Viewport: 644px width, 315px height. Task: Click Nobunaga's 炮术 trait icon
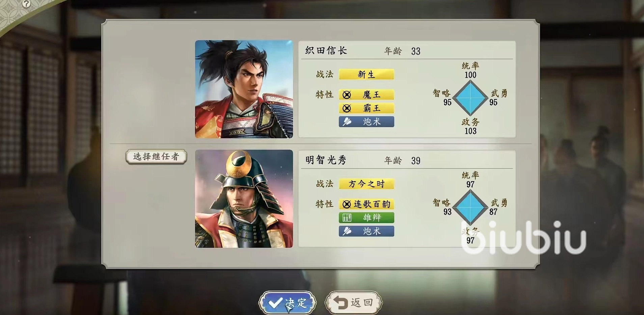347,122
